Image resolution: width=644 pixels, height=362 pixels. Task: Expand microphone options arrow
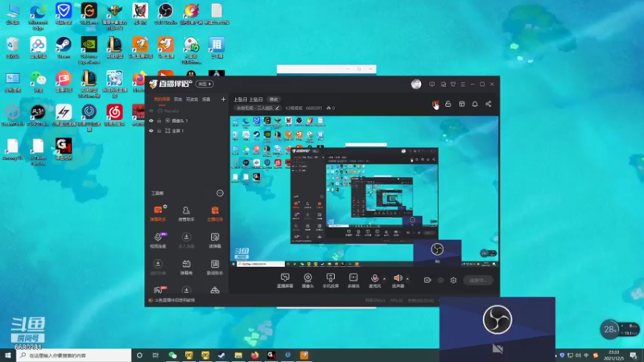point(385,279)
